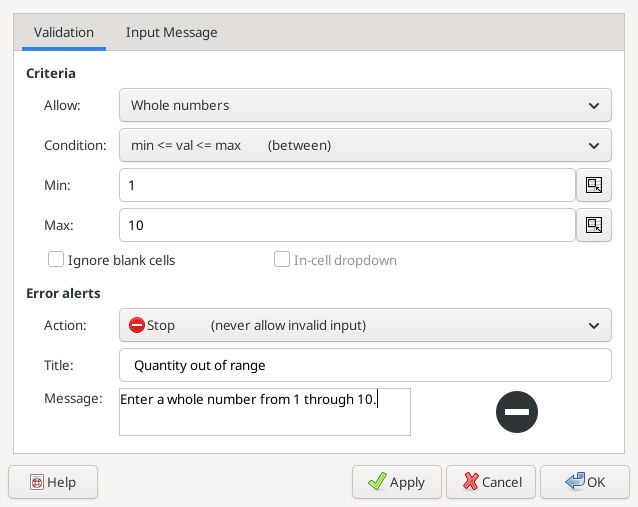Click the Condition: label

[x=75, y=145]
